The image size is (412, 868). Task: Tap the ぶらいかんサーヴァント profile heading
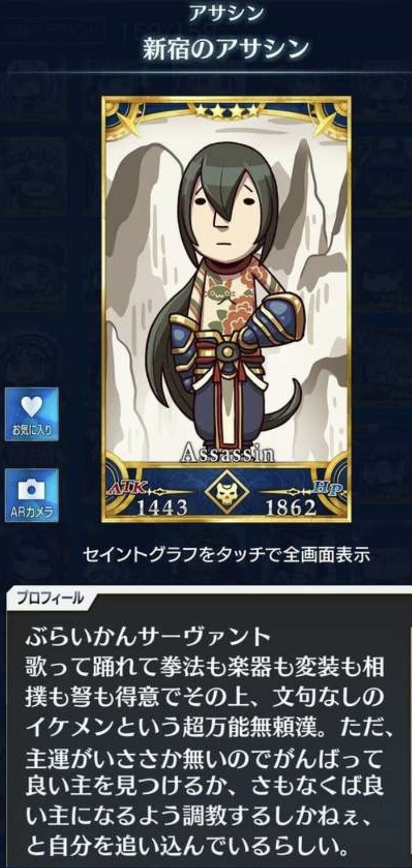pos(148,636)
